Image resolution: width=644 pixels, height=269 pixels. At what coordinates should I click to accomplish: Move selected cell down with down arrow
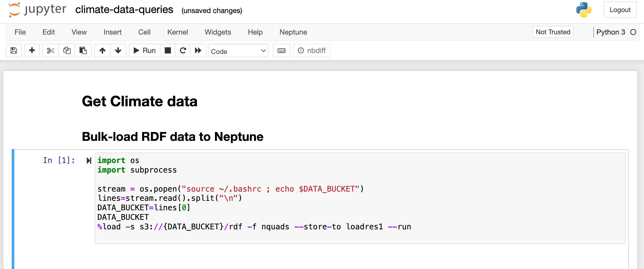pos(118,50)
